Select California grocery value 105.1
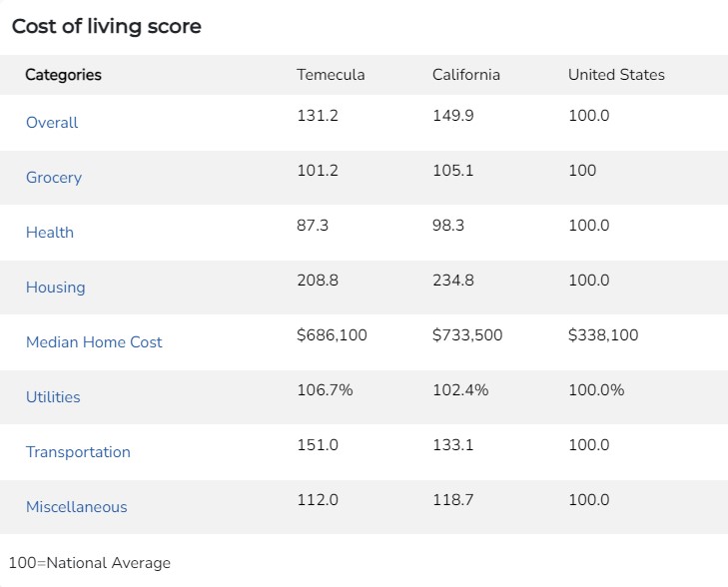 (453, 171)
